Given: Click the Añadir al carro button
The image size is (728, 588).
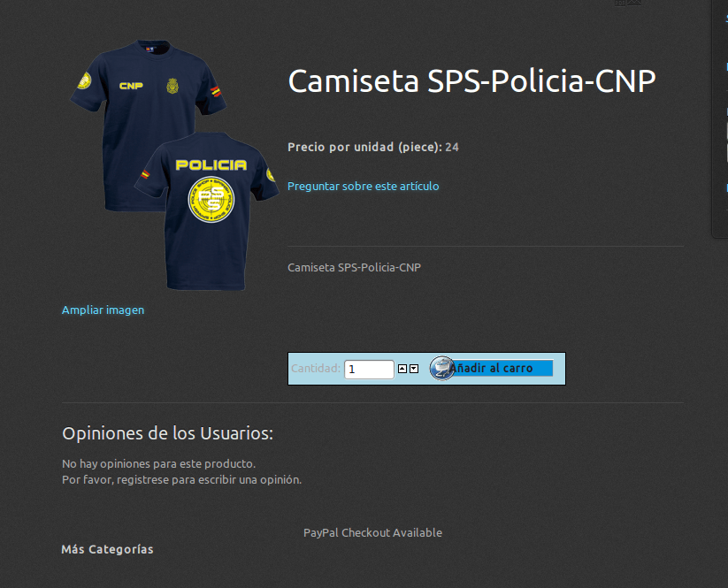Looking at the screenshot, I should click(x=491, y=368).
